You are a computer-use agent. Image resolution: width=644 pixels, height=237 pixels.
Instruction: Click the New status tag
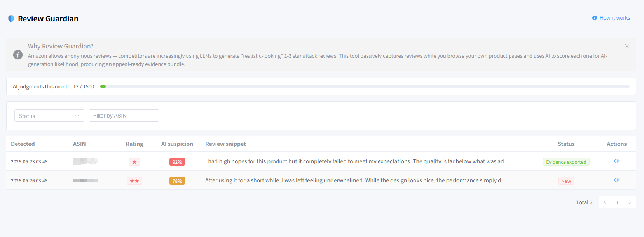(566, 181)
